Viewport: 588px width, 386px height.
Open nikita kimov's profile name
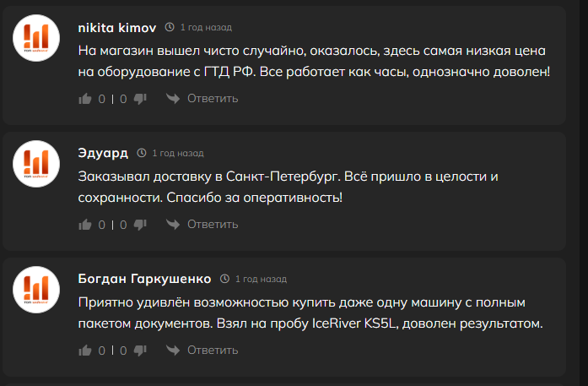[x=116, y=27]
